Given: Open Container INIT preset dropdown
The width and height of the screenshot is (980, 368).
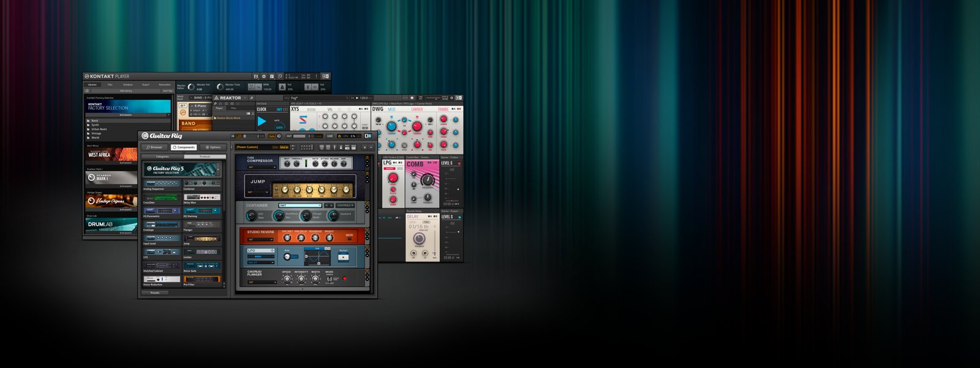Looking at the screenshot, I should coord(300,205).
